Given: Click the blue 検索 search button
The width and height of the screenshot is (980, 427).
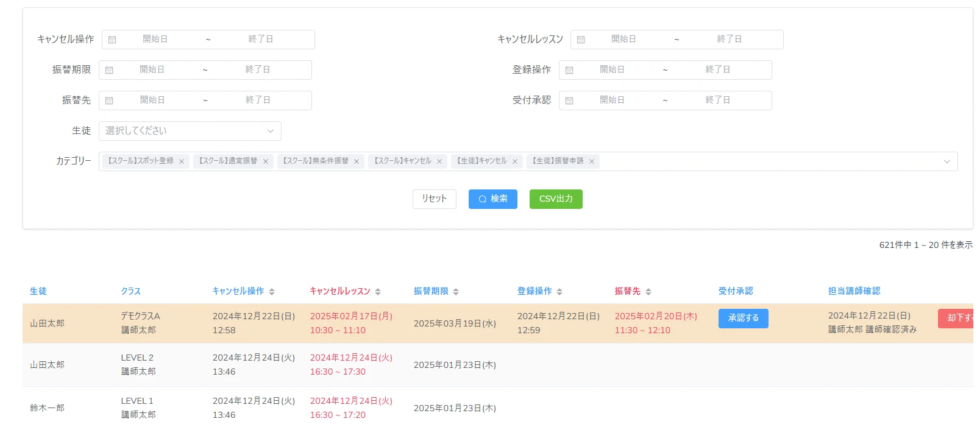Looking at the screenshot, I should pyautogui.click(x=492, y=199).
